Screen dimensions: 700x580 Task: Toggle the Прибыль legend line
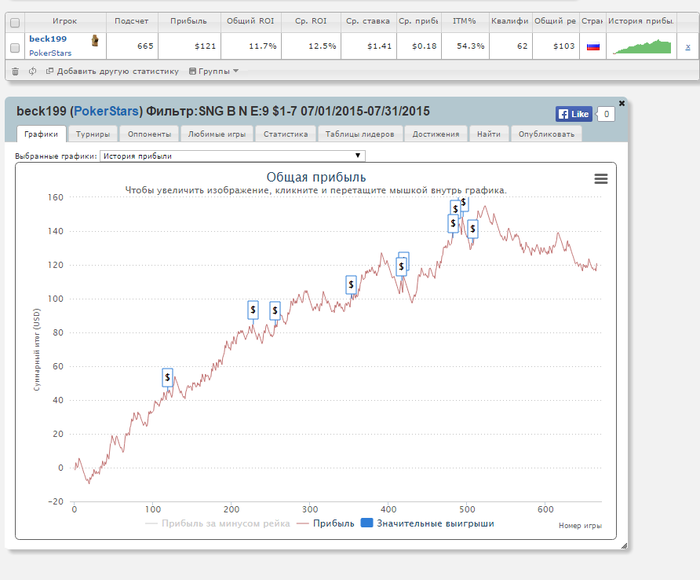325,523
